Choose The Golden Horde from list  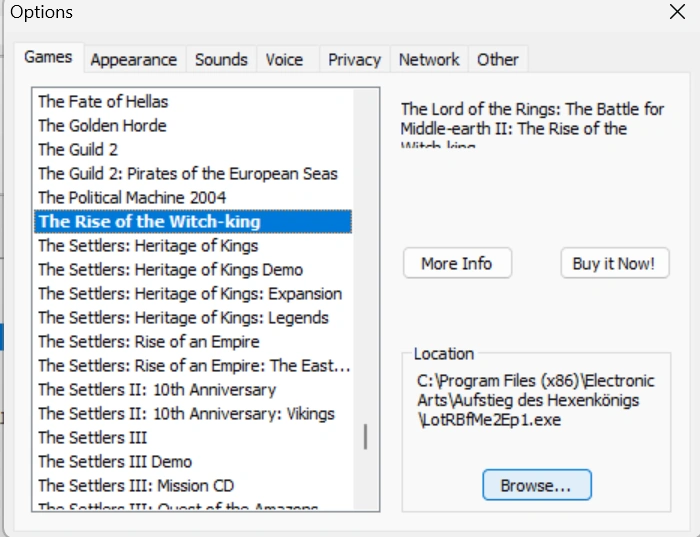point(102,125)
